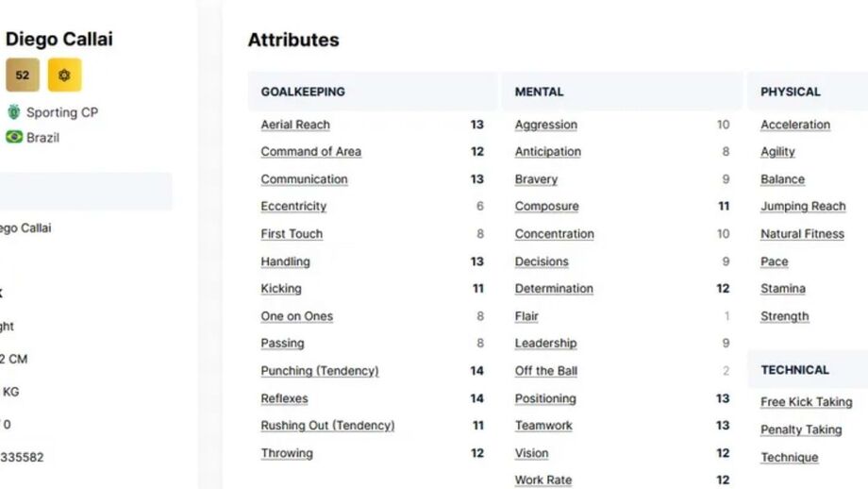Click the Penalty Taking attribute link

pyautogui.click(x=801, y=430)
